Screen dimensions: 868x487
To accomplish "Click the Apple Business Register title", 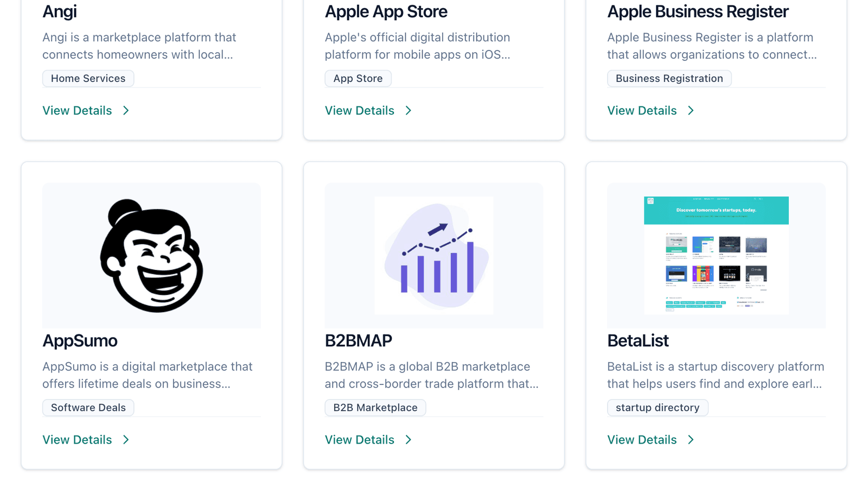I will point(698,11).
